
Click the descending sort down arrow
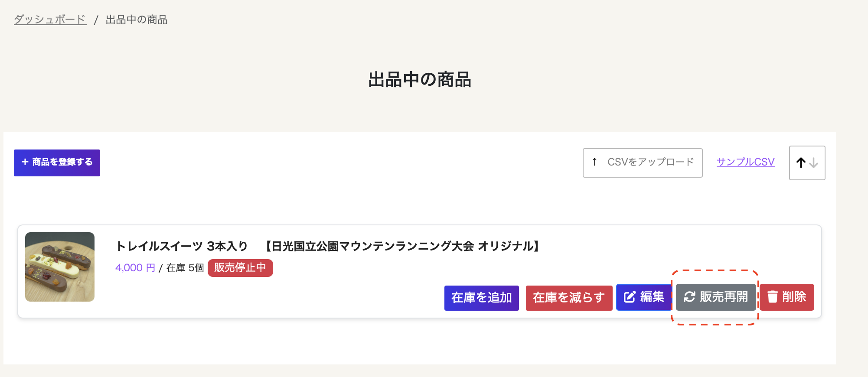(x=814, y=162)
